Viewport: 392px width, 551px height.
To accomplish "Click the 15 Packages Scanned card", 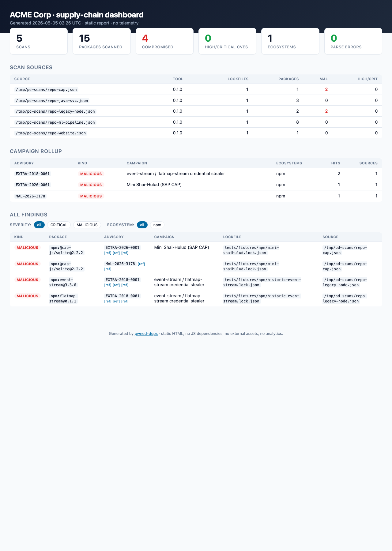I will pyautogui.click(x=102, y=41).
